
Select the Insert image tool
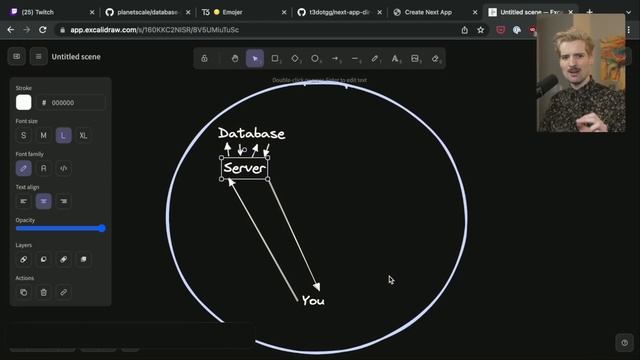pyautogui.click(x=415, y=59)
